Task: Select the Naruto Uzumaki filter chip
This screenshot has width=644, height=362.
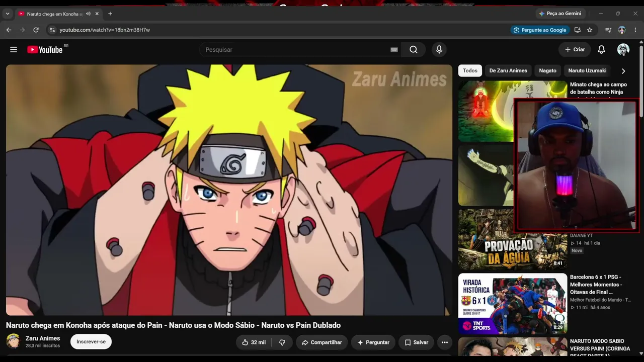Action: point(587,71)
